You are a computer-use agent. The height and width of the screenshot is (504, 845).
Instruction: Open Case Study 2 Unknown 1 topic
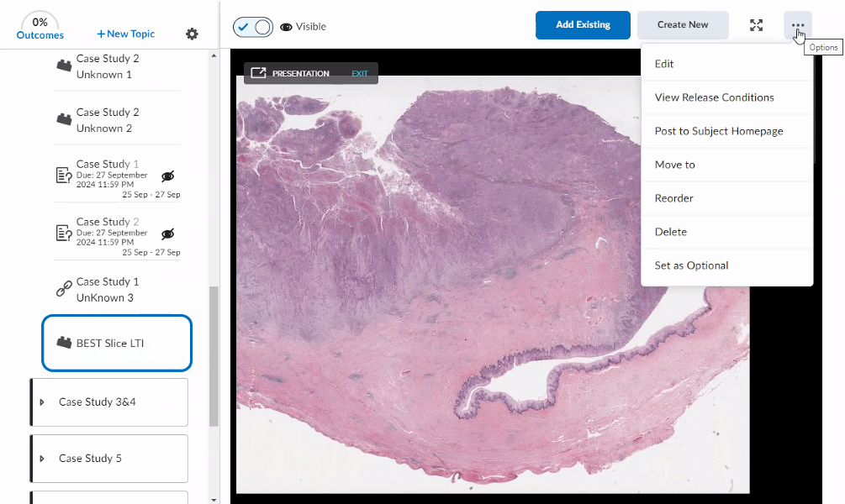108,66
